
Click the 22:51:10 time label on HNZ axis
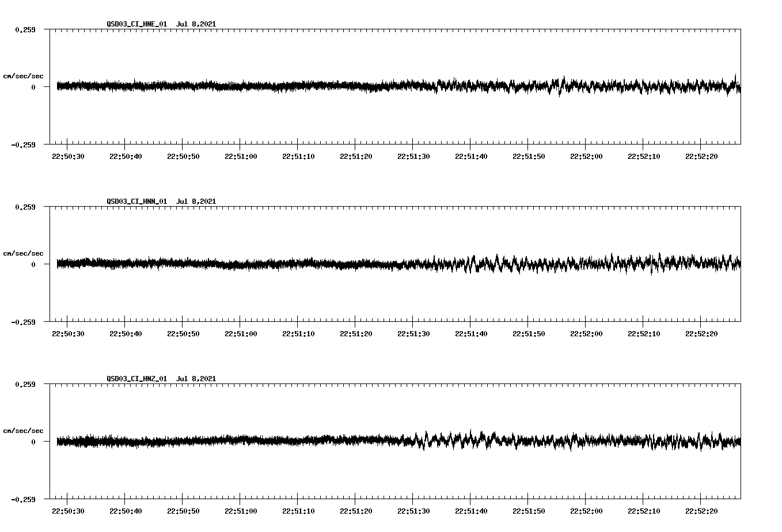pos(298,511)
